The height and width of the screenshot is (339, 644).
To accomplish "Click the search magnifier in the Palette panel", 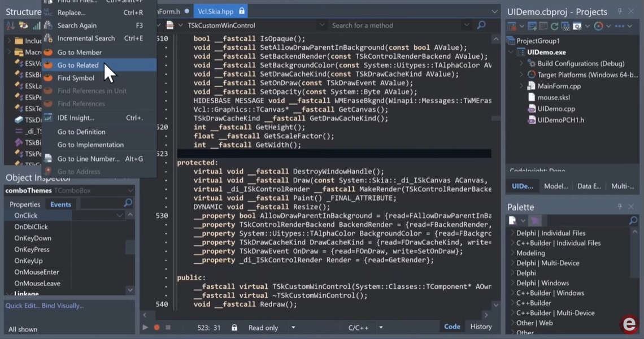I will click(633, 220).
